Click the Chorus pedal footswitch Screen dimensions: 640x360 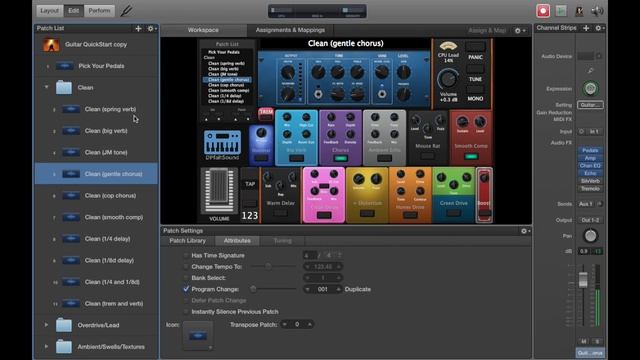click(340, 158)
